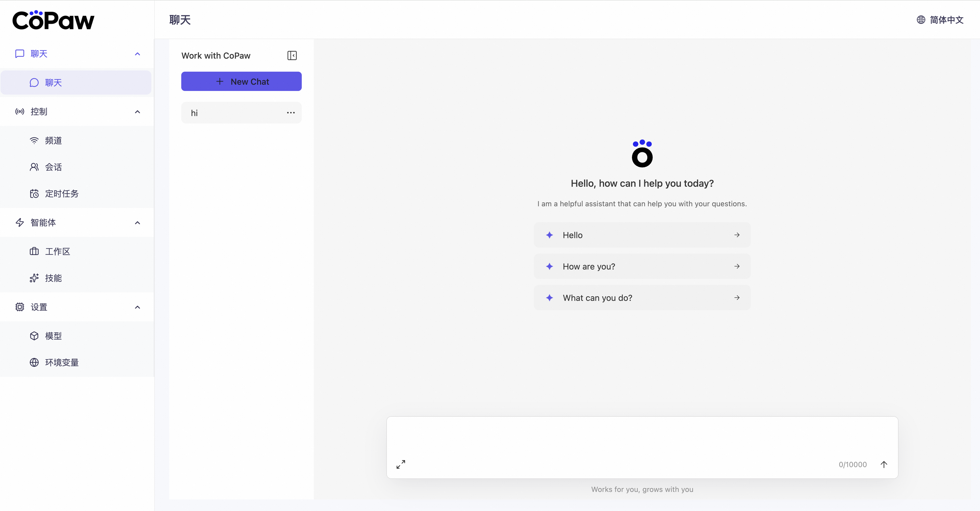Choose the 'What can you do?' suggestion
This screenshot has width=980, height=511.
point(642,298)
